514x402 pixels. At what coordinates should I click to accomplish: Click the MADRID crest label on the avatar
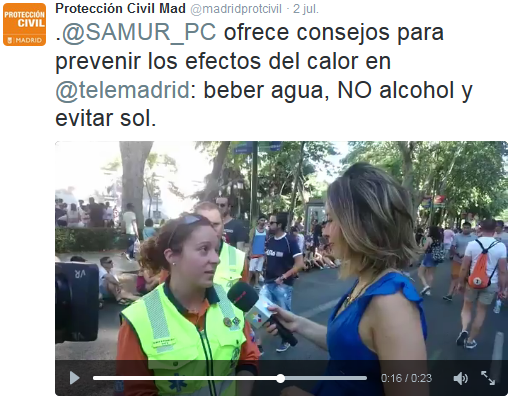pos(25,40)
